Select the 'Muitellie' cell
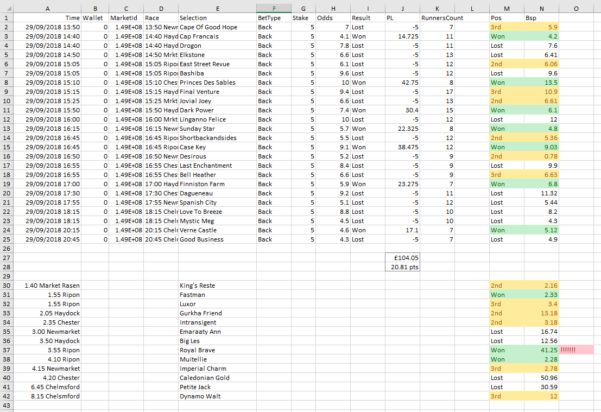The image size is (601, 412). 217,359
